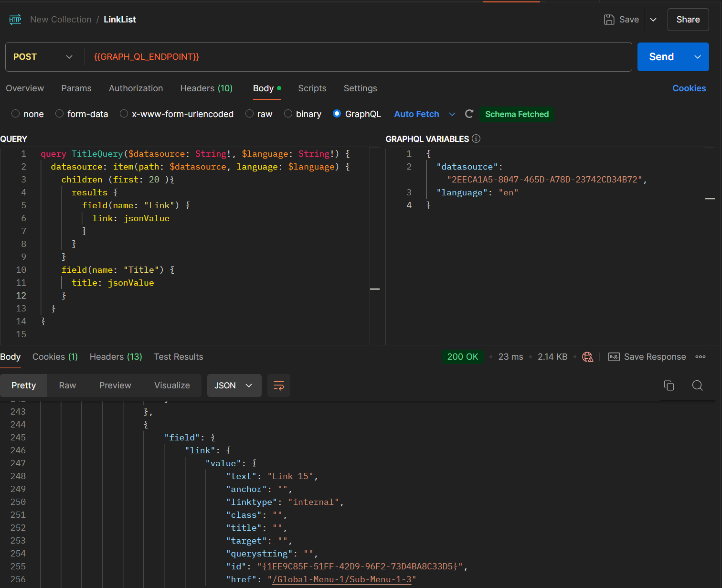Image resolution: width=722 pixels, height=588 pixels.
Task: Click the 23 ms response time
Action: point(510,357)
